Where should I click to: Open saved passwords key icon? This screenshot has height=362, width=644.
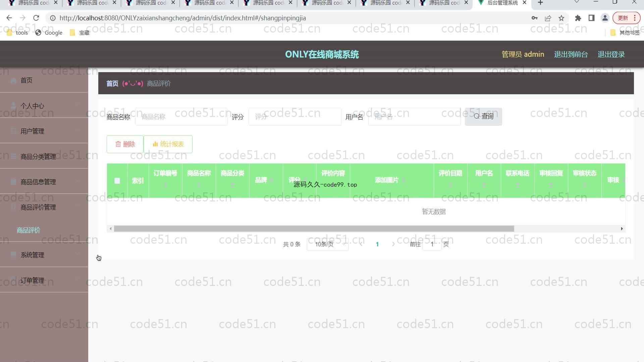click(534, 18)
